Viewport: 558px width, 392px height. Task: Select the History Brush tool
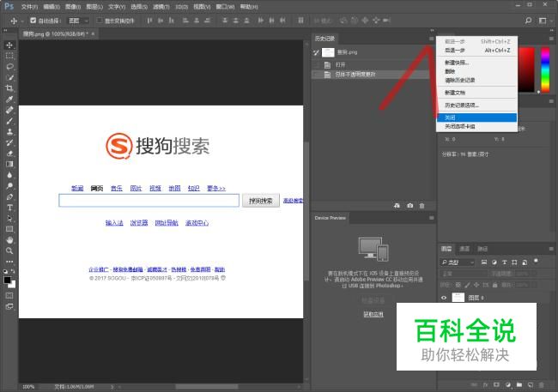(x=9, y=142)
